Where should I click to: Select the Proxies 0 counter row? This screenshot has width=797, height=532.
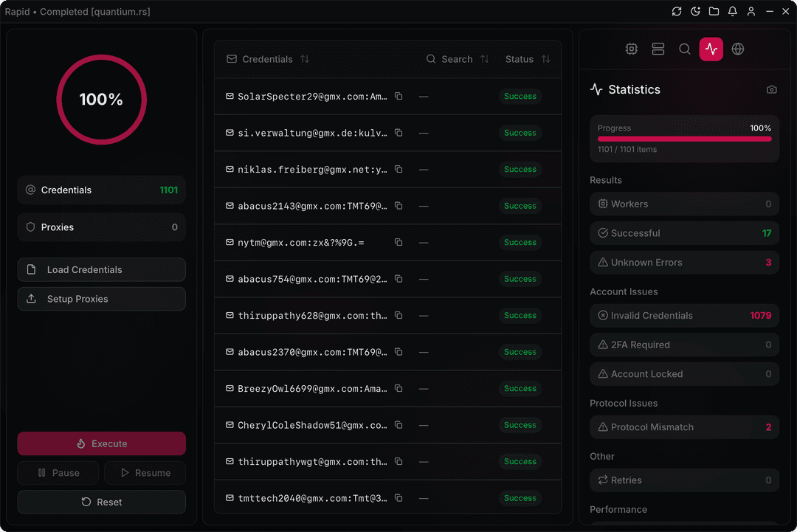pyautogui.click(x=102, y=227)
